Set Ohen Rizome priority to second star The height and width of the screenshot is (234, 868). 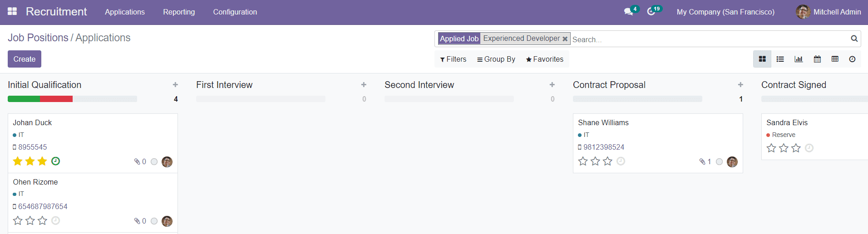pos(30,220)
